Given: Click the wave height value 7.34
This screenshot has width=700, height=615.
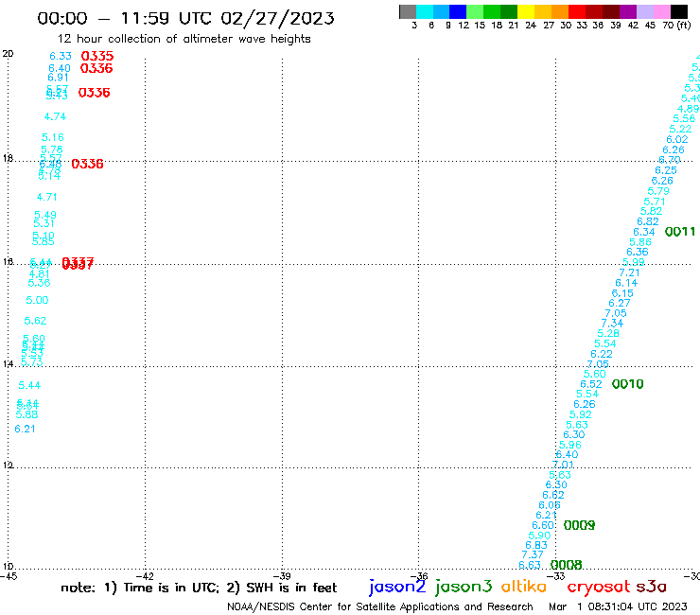Looking at the screenshot, I should [x=612, y=323].
